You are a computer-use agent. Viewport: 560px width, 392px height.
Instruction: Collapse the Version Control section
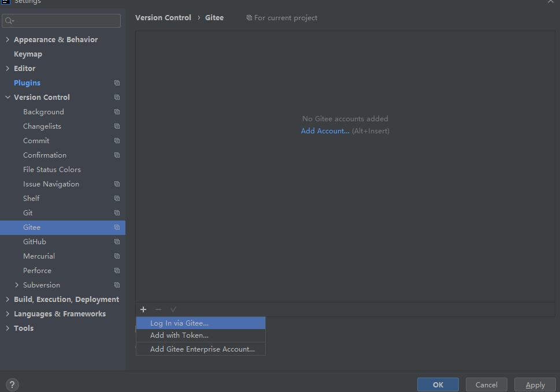8,98
